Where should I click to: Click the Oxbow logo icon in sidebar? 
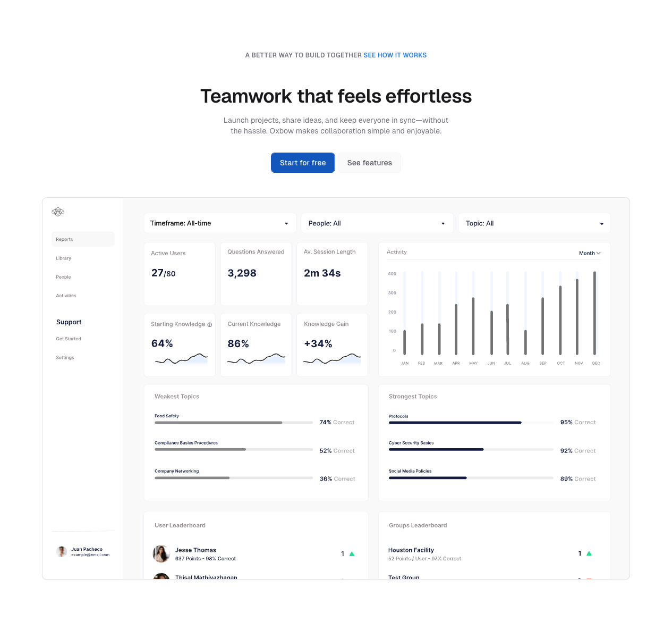click(x=58, y=212)
